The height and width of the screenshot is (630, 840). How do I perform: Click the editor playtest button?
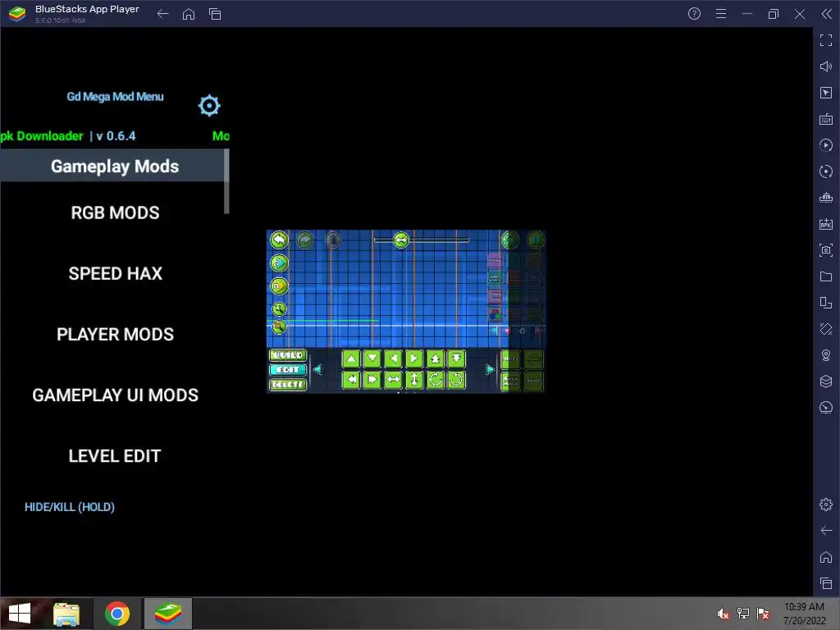[279, 286]
